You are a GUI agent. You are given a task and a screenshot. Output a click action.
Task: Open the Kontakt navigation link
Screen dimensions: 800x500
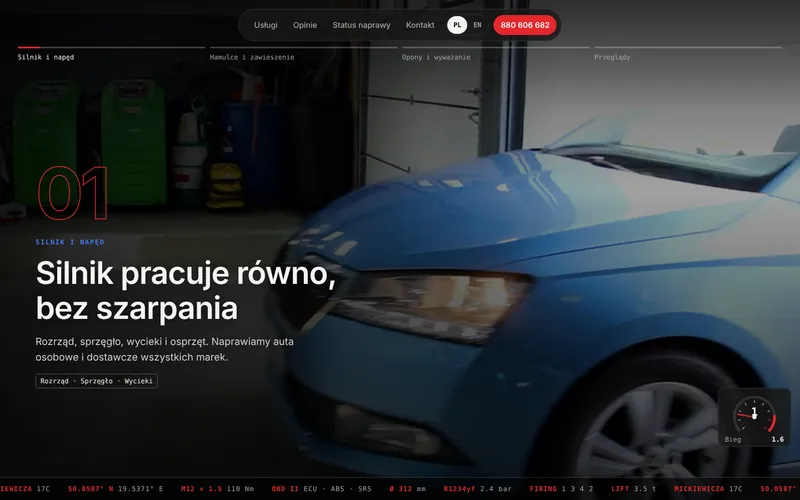point(420,25)
